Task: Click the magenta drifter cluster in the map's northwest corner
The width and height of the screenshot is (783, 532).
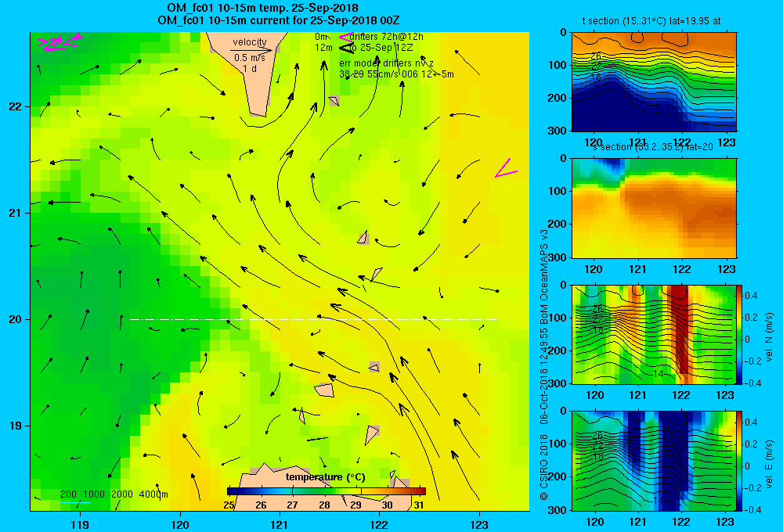Action: (60, 42)
